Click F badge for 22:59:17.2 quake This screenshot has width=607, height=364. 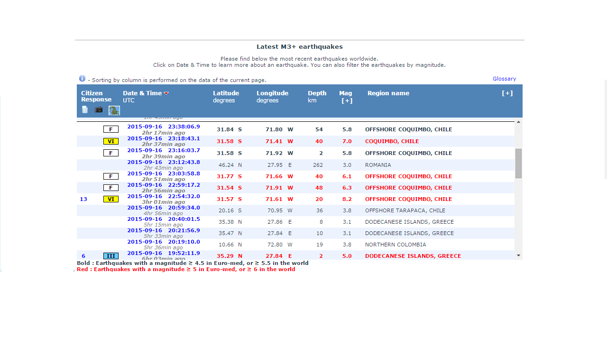click(x=111, y=188)
